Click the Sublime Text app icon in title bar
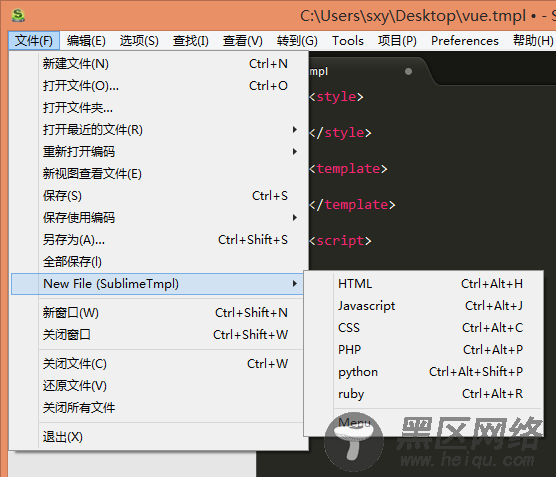The image size is (556, 477). point(18,15)
